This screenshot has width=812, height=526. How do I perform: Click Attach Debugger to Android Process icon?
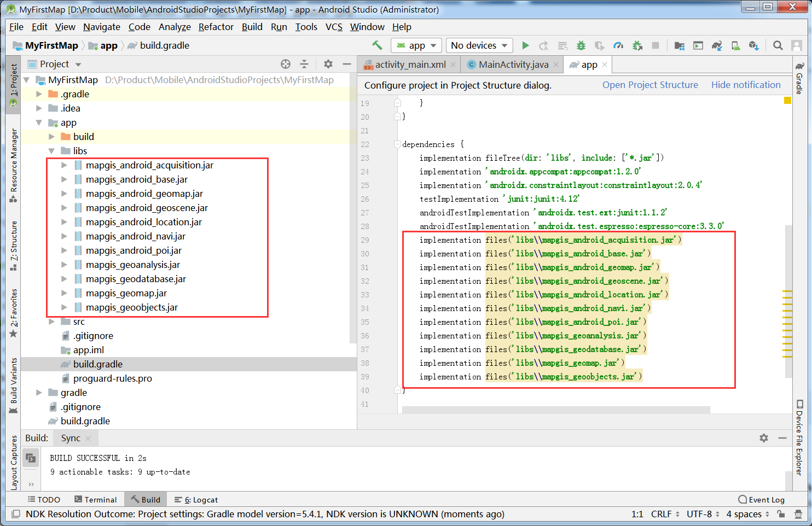637,45
